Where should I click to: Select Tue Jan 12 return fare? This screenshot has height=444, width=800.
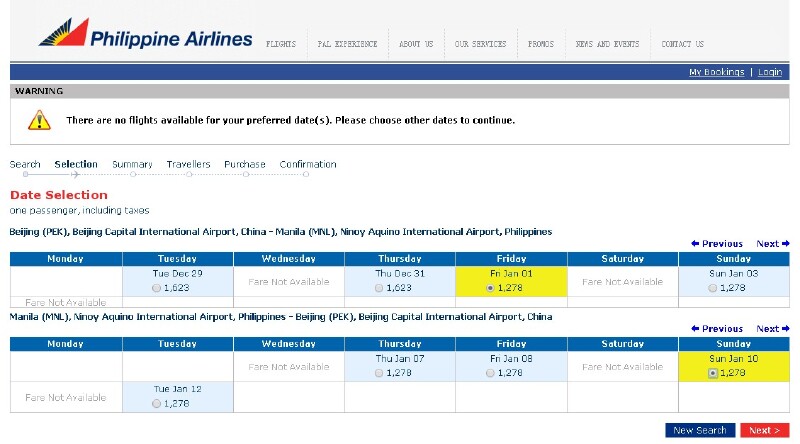tap(157, 404)
